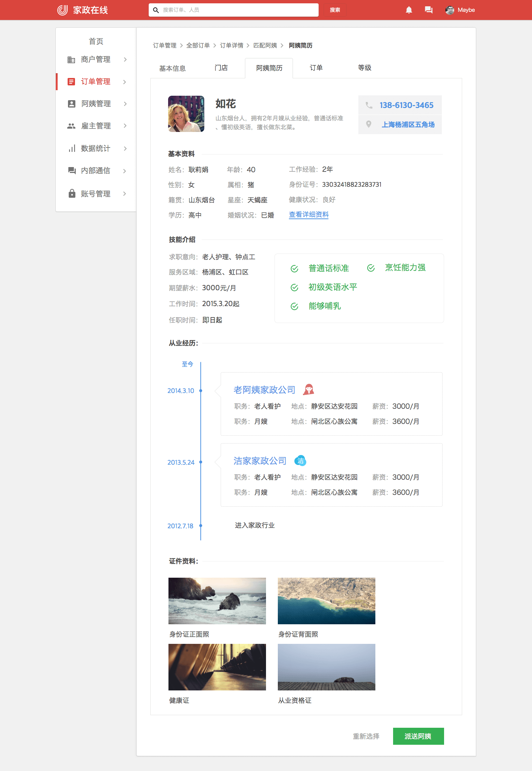Image resolution: width=532 pixels, height=771 pixels.
Task: Expand the 阿姨管理 sidebar chevron
Action: [x=125, y=104]
